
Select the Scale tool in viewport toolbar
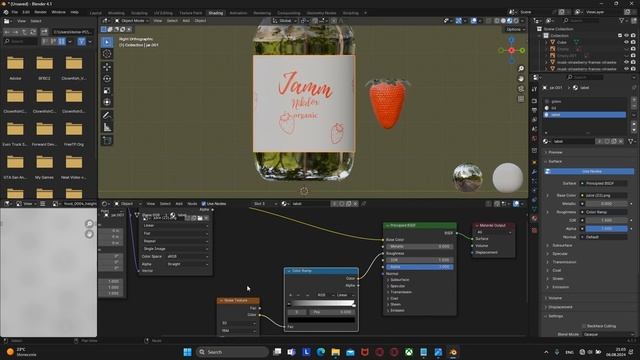point(107,91)
